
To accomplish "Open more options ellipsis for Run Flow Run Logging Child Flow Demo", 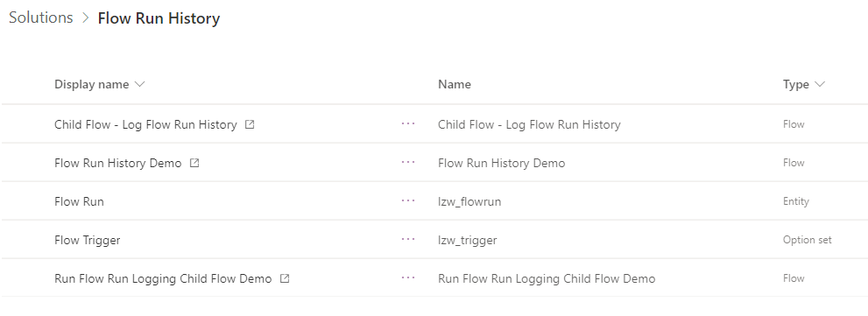I will [x=408, y=277].
